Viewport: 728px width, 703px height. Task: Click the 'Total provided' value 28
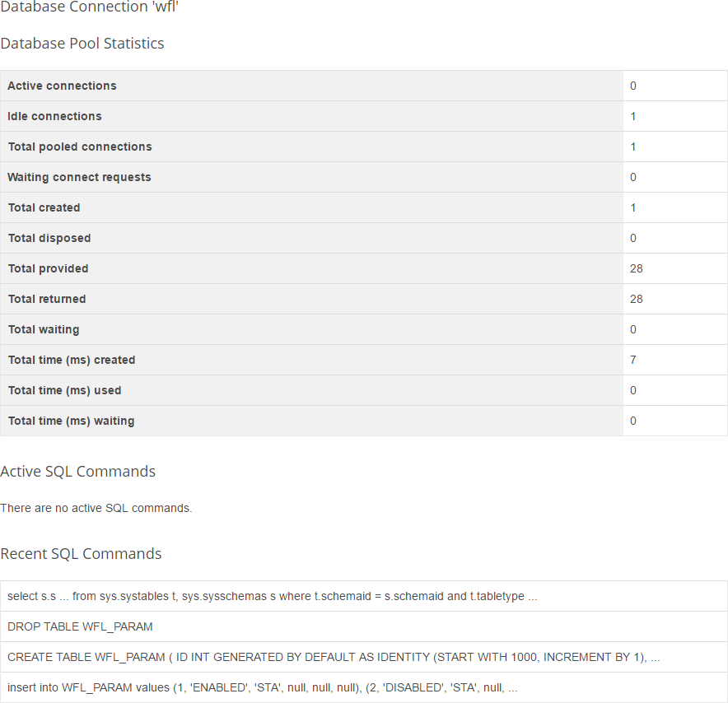coord(636,268)
